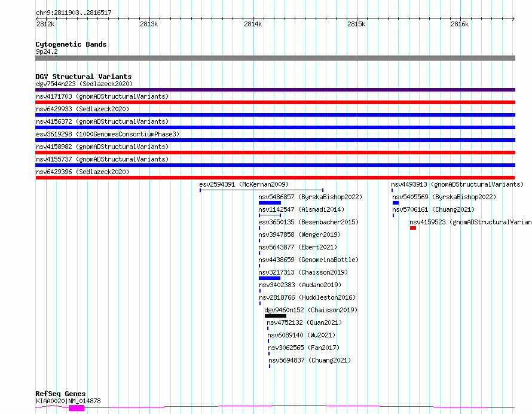
Task: Select nsv5486857 (ByrskaBishop2022) label
Action: [x=310, y=197]
